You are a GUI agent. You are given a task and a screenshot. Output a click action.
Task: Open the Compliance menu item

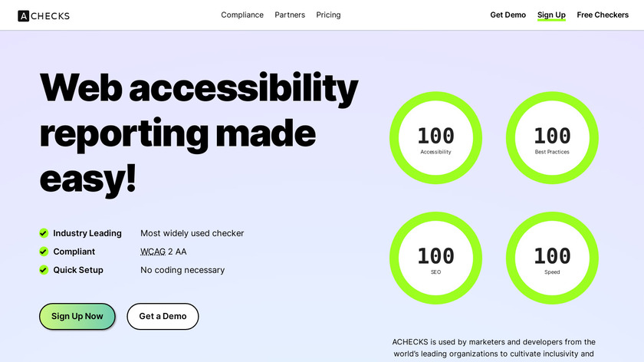[x=242, y=15]
